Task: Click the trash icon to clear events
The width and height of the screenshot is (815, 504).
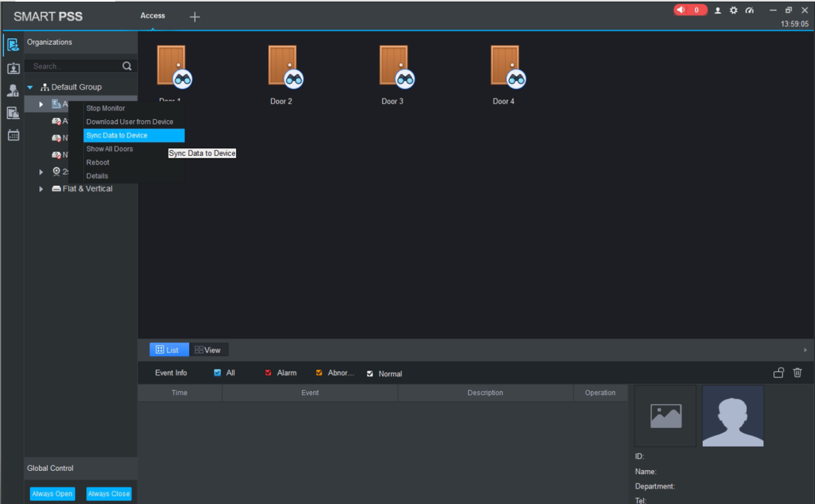Action: tap(797, 373)
